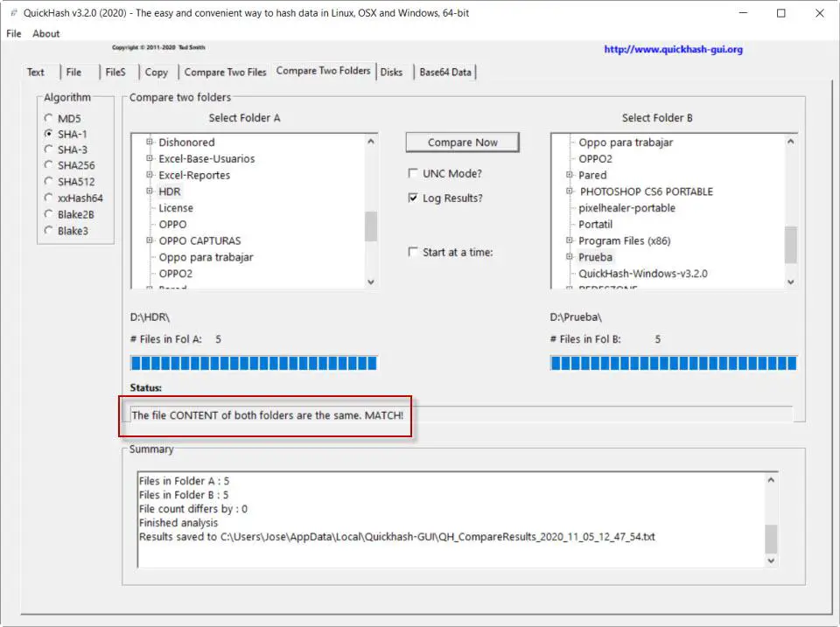This screenshot has width=840, height=627.
Task: Select pixelhealer-portable in Folder B
Action: (x=626, y=208)
